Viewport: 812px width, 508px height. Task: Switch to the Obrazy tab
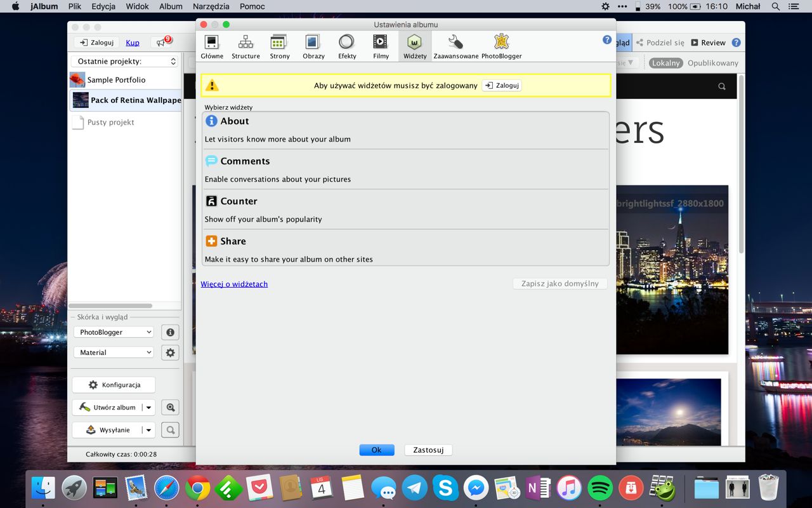tap(313, 47)
